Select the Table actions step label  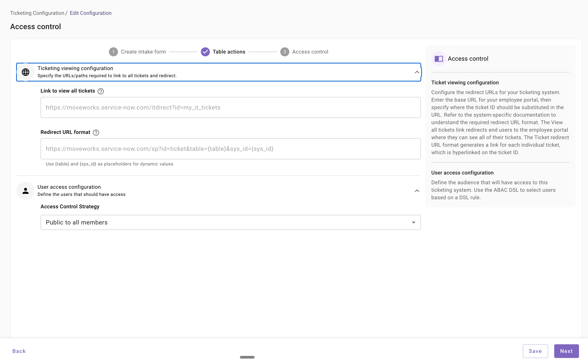point(229,52)
